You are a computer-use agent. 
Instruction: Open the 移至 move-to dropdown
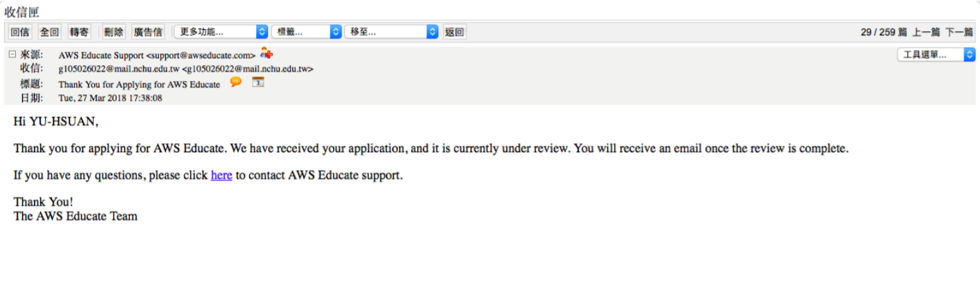[x=391, y=32]
